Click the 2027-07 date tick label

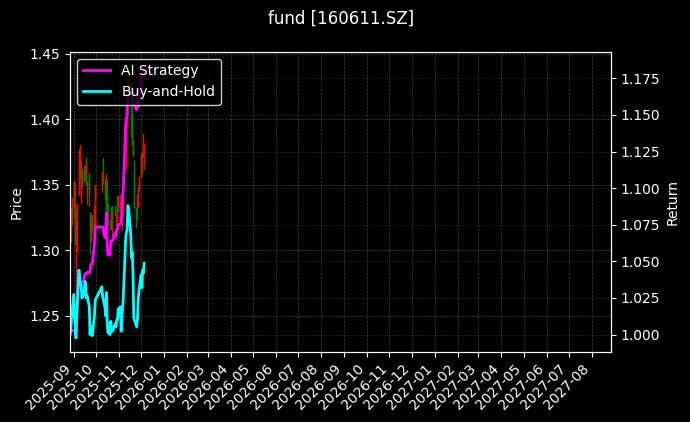pyautogui.click(x=544, y=387)
